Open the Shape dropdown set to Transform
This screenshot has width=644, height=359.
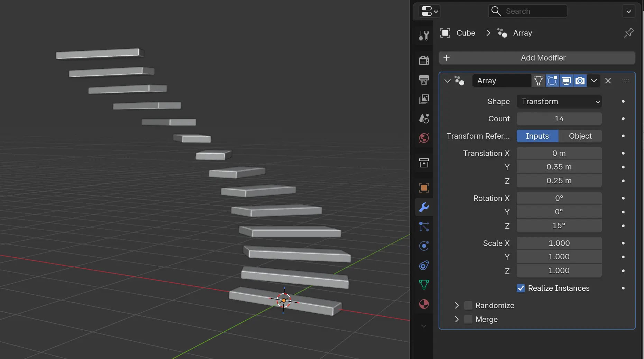[x=559, y=101]
